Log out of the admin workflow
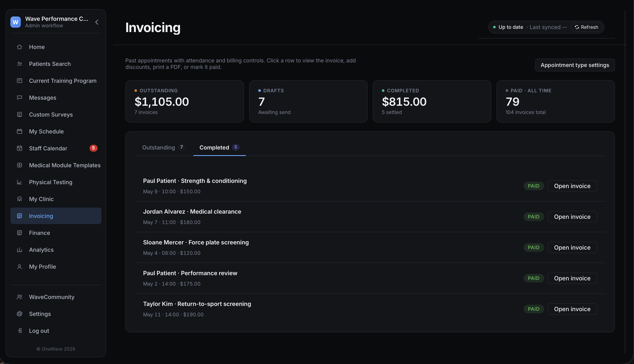Image resolution: width=634 pixels, height=364 pixels. (x=39, y=330)
